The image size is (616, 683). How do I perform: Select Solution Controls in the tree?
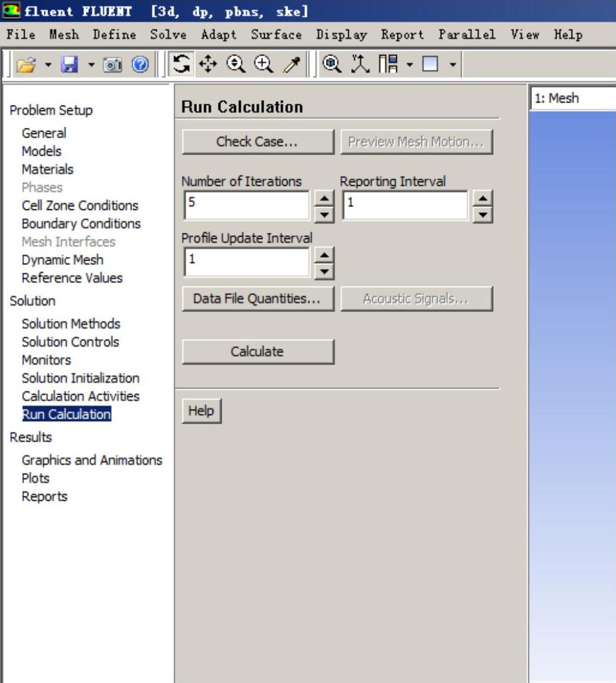coord(70,342)
